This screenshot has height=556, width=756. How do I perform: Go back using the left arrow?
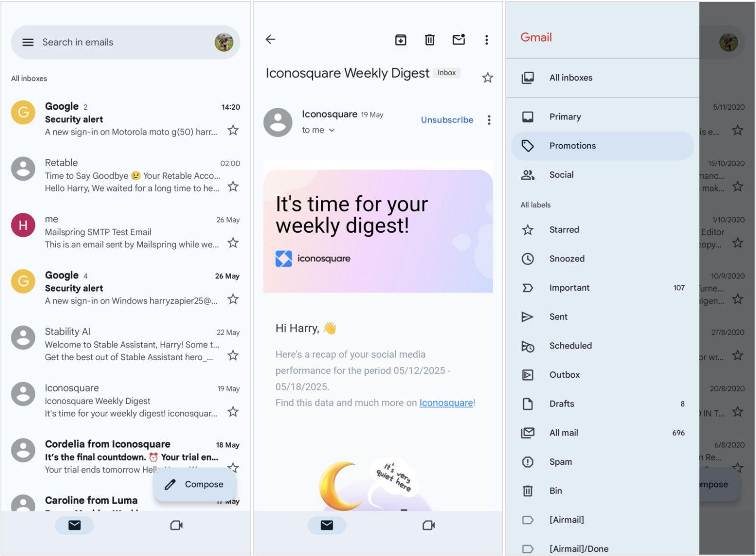click(270, 40)
